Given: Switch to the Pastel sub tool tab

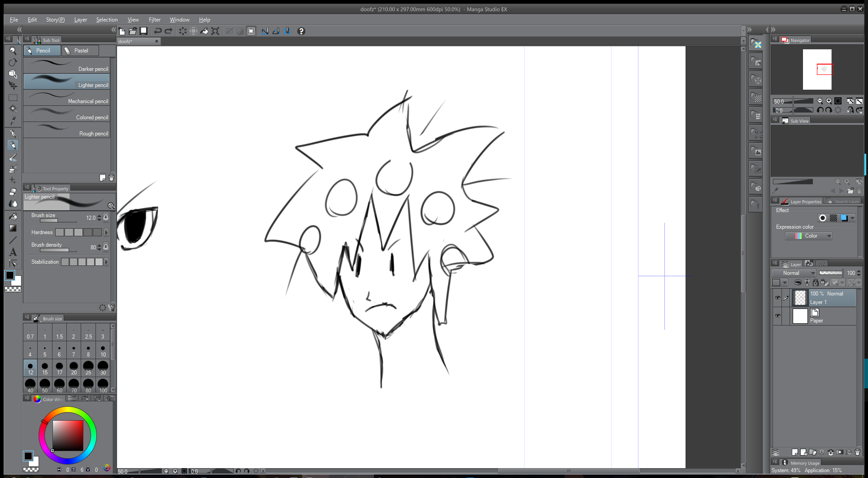Looking at the screenshot, I should click(x=80, y=51).
